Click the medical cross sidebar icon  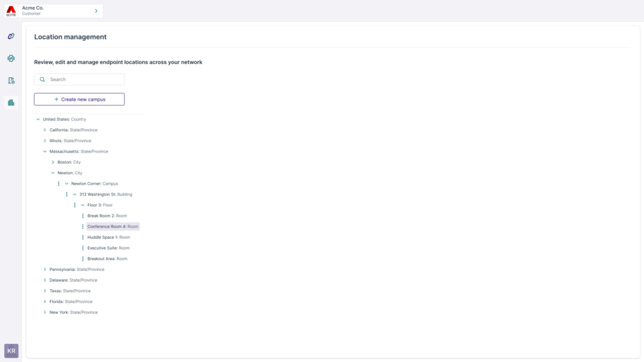coord(11,58)
